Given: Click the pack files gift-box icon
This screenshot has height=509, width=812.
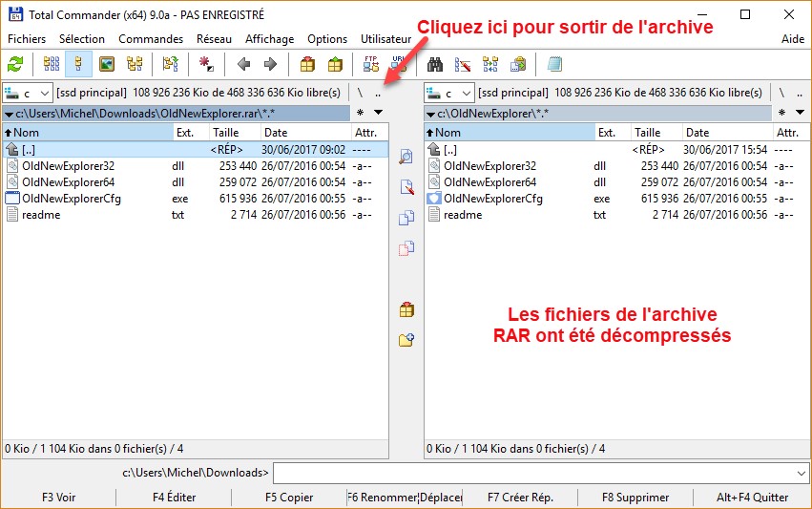Looking at the screenshot, I should 307,64.
